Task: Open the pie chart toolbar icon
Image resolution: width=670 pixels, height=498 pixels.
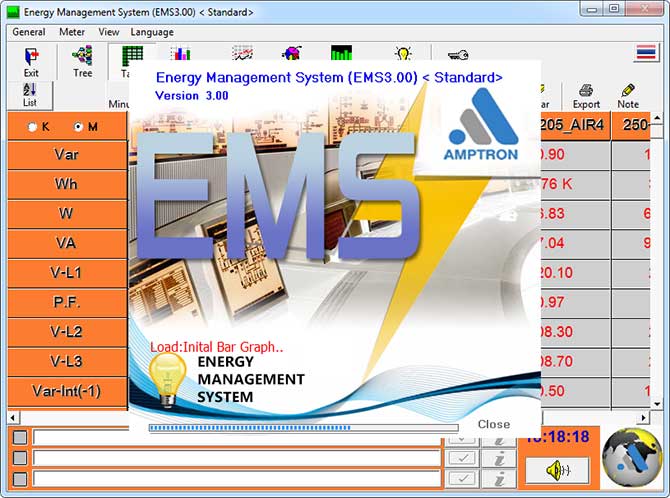Action: click(x=292, y=53)
